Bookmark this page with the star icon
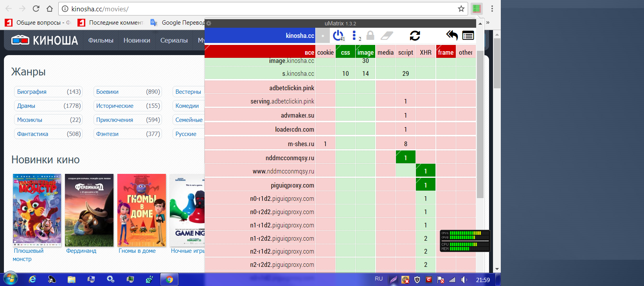This screenshot has height=286, width=644. coord(461,9)
